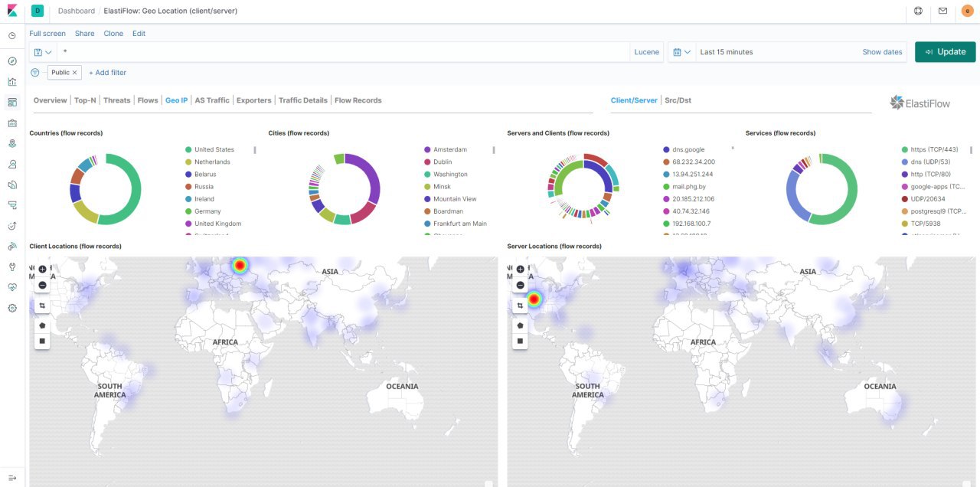Click the Dublin color dot in legend

point(427,162)
